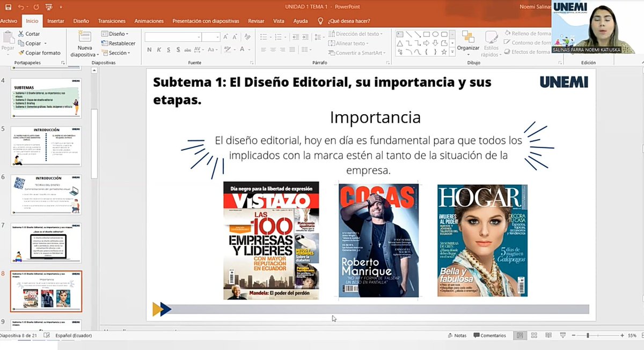Increase font size with larger A icon
Viewport: 644px width, 350px height.
tap(226, 37)
